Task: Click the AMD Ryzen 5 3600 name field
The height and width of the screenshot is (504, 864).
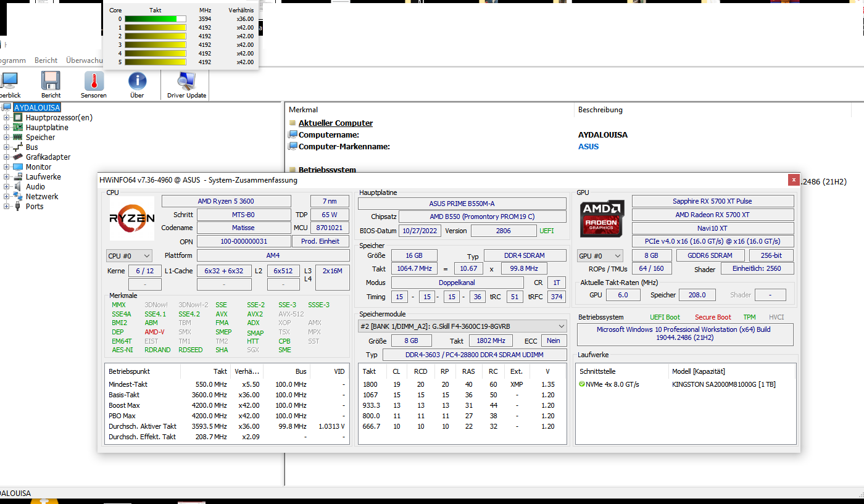Action: [226, 201]
